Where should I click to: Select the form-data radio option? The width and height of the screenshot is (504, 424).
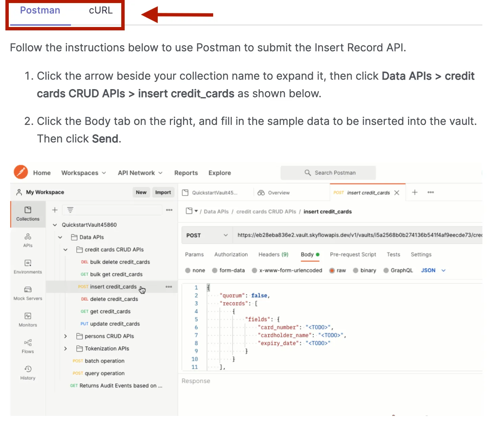pyautogui.click(x=215, y=270)
